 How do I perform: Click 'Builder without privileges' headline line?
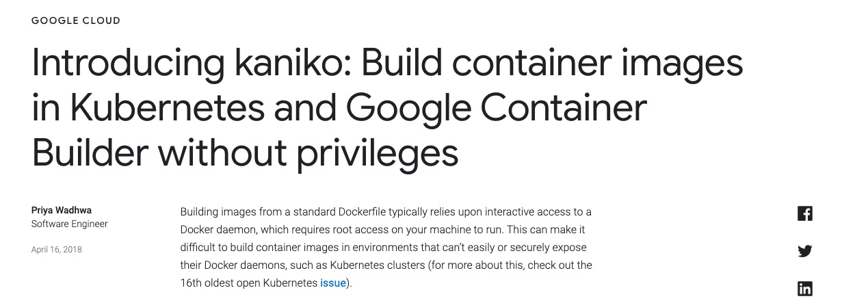(245, 155)
